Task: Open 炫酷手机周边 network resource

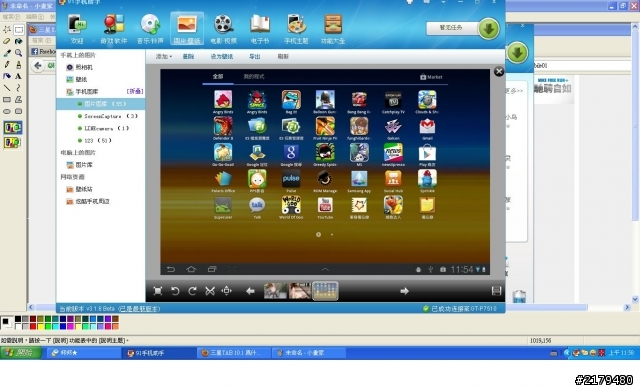Action: tap(88, 202)
